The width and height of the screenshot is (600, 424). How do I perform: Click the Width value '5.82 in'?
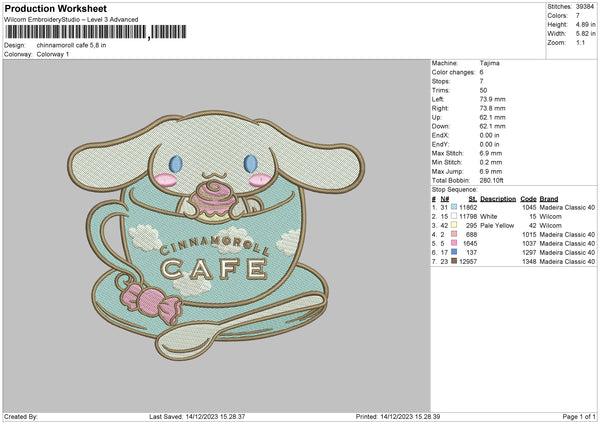pyautogui.click(x=585, y=34)
